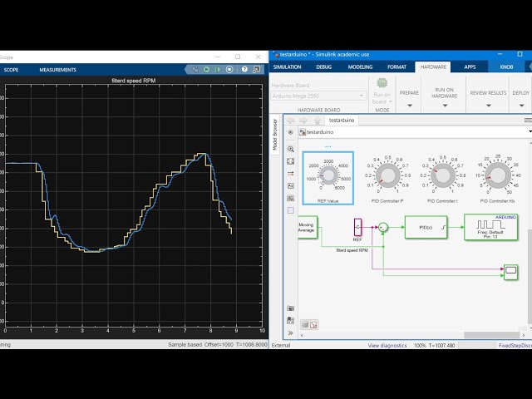This screenshot has height=399, width=532.
Task: Click the 100% zoom status text
Action: pos(420,346)
